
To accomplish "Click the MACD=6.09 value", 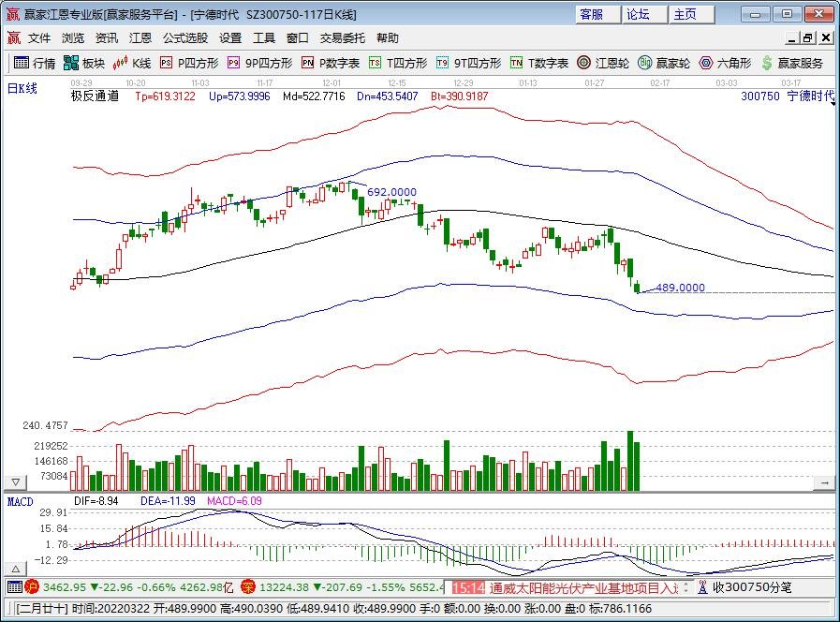I will coord(234,501).
